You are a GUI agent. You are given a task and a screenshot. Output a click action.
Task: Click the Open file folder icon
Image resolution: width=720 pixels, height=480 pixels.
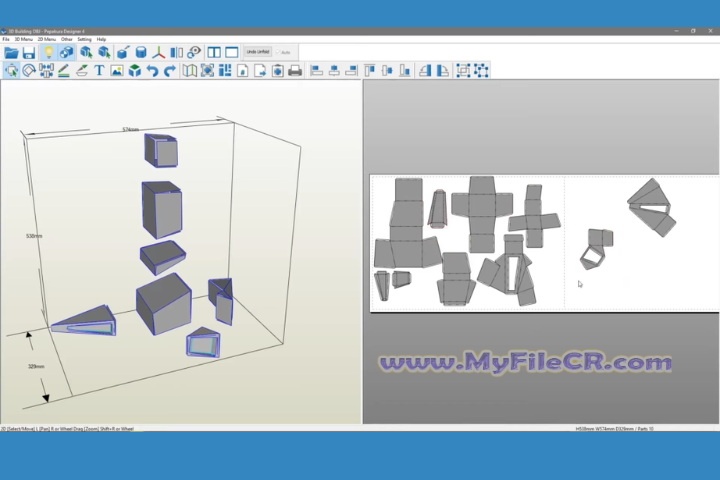click(x=11, y=52)
